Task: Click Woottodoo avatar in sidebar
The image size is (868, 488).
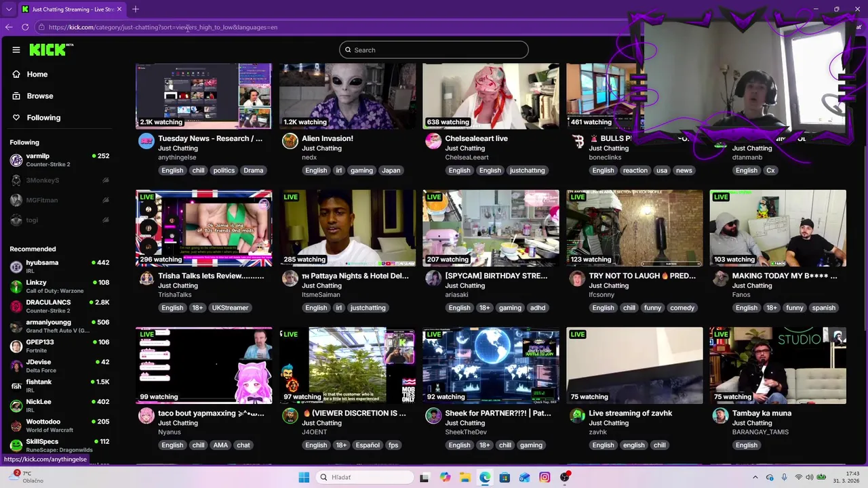Action: [x=16, y=426]
